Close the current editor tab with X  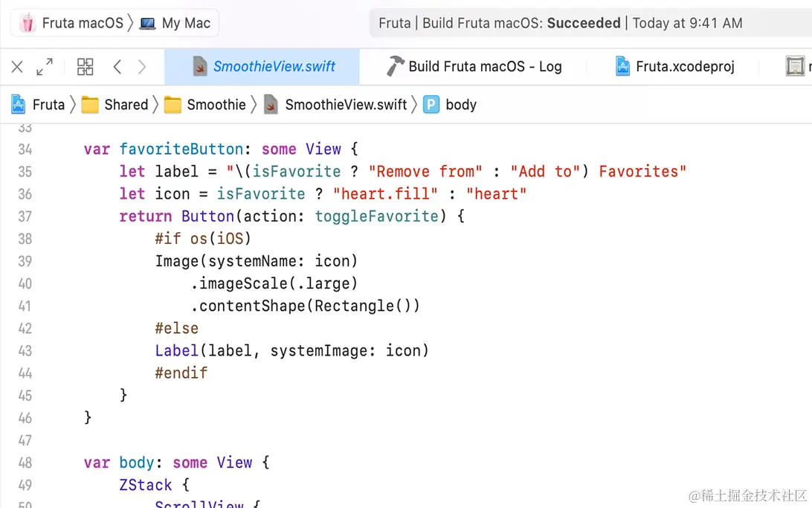(x=17, y=67)
